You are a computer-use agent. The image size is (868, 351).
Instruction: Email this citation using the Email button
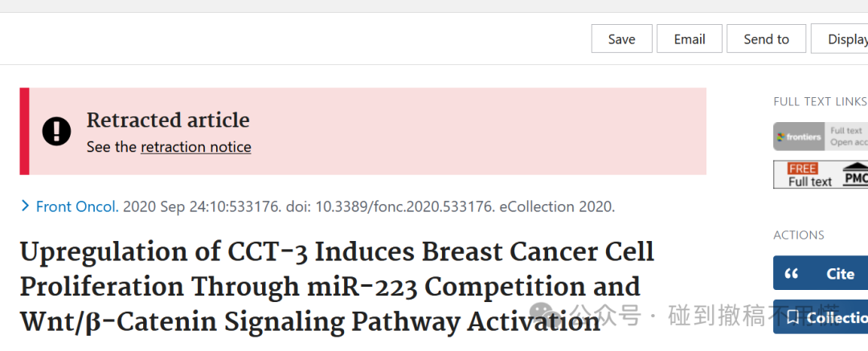coord(690,39)
